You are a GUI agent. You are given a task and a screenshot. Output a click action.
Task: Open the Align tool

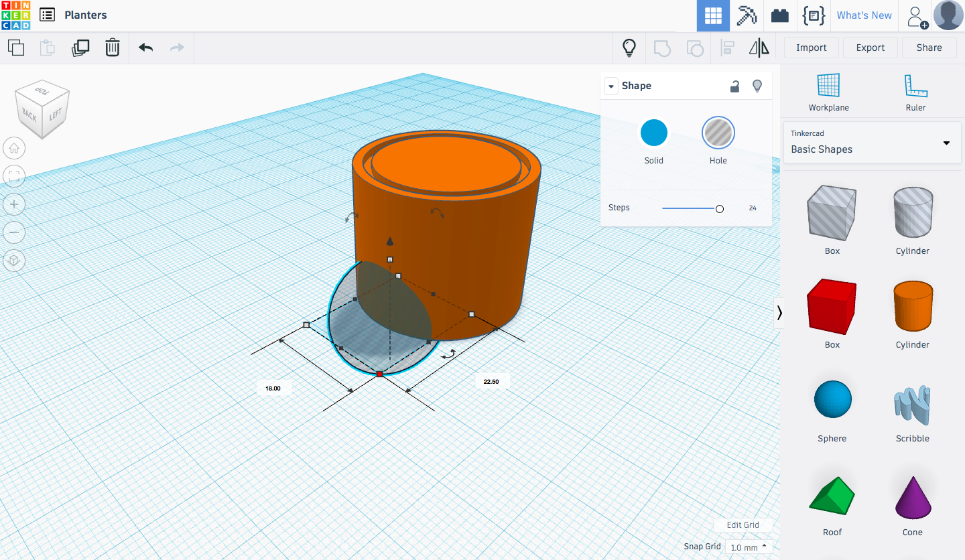point(727,48)
